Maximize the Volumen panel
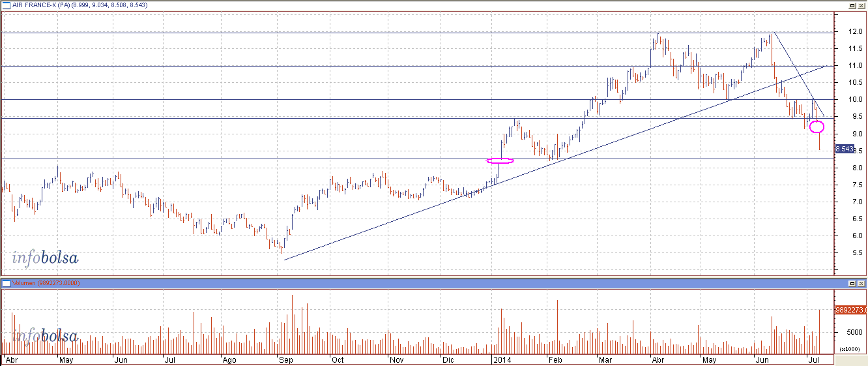The image size is (868, 366). pos(851,284)
